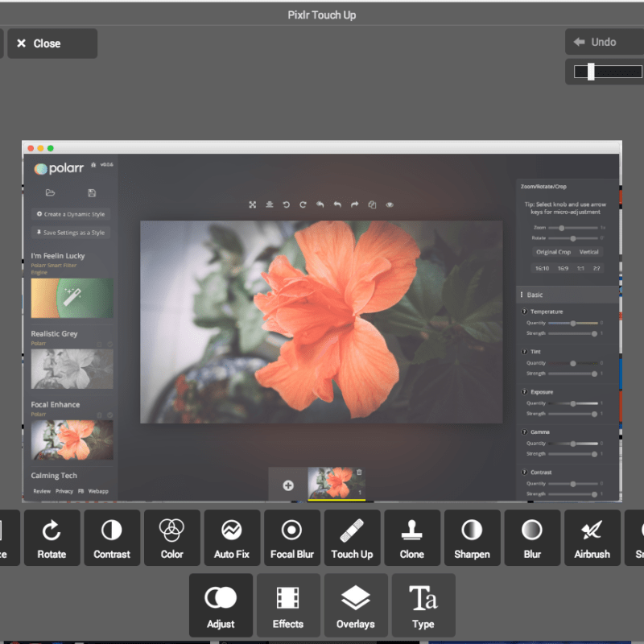Click the redo arrow icon in Polarr toolbar
Screen dimensions: 644x644
click(x=354, y=204)
